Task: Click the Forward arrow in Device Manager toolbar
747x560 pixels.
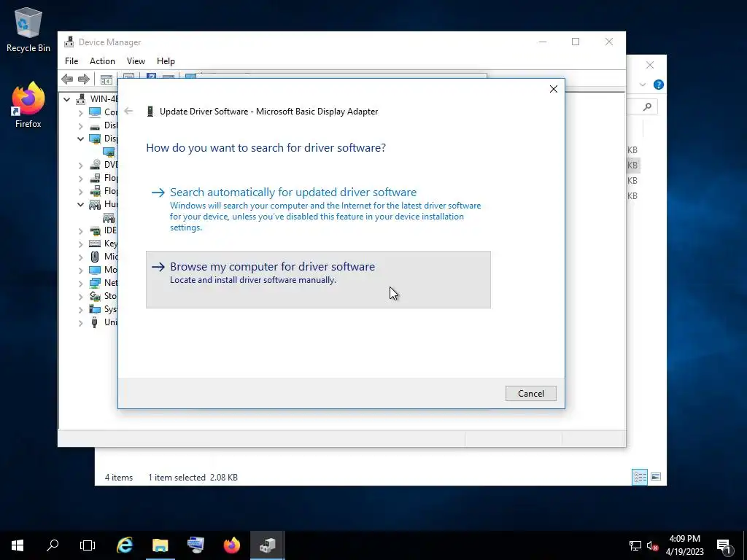Action: (84, 79)
